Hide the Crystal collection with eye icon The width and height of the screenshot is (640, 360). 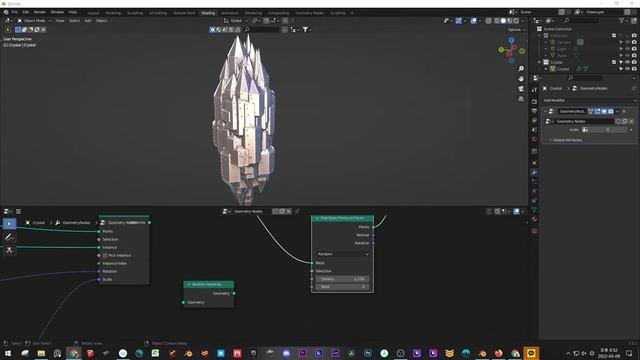[x=628, y=62]
